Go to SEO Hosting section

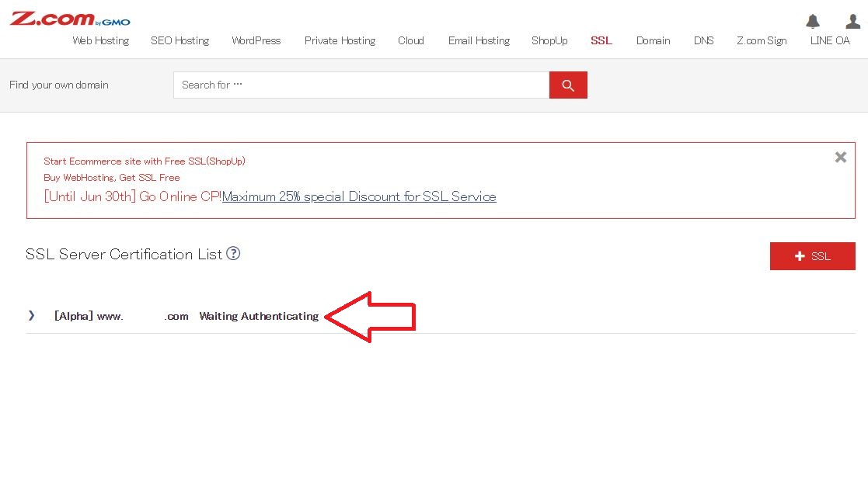180,40
